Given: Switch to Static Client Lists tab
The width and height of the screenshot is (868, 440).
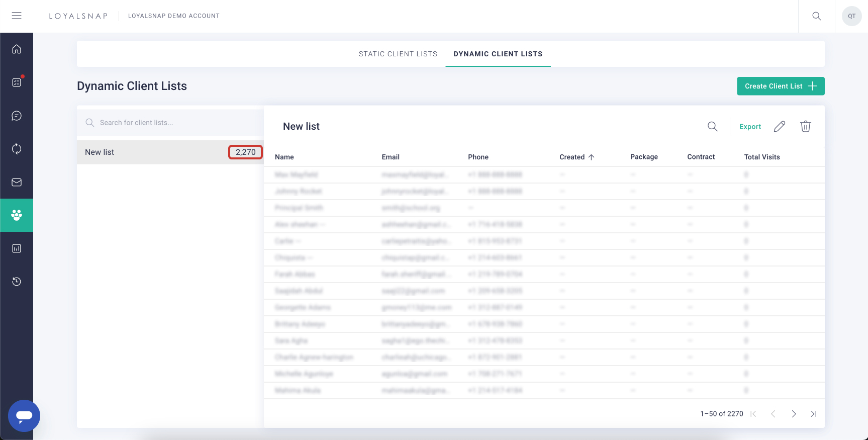Looking at the screenshot, I should click(x=398, y=54).
